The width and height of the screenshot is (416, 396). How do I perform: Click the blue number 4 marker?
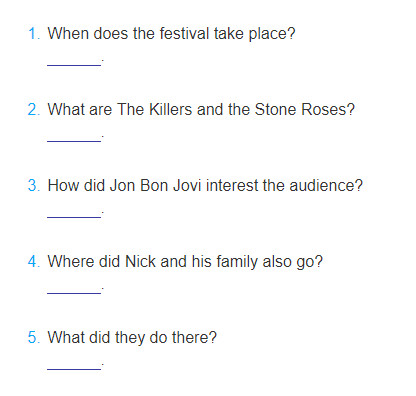(34, 261)
